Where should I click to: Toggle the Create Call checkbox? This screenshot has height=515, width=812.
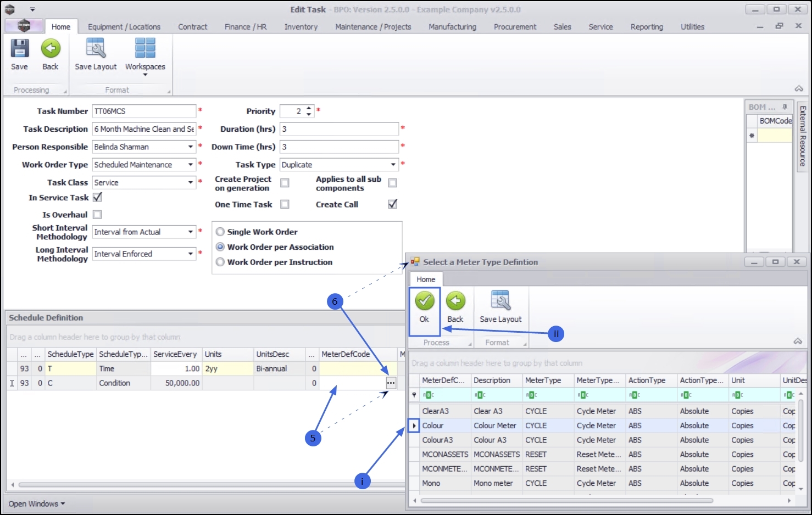tap(392, 204)
